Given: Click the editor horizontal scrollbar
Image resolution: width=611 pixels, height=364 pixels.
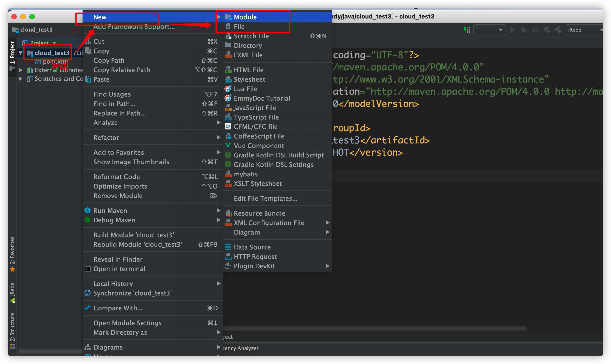Looking at the screenshot, I should tap(375, 328).
